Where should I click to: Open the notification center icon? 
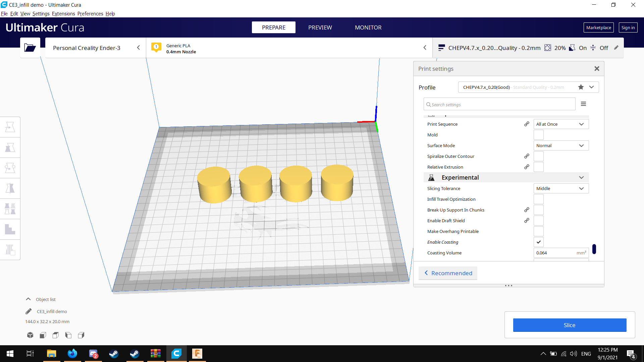[631, 354]
